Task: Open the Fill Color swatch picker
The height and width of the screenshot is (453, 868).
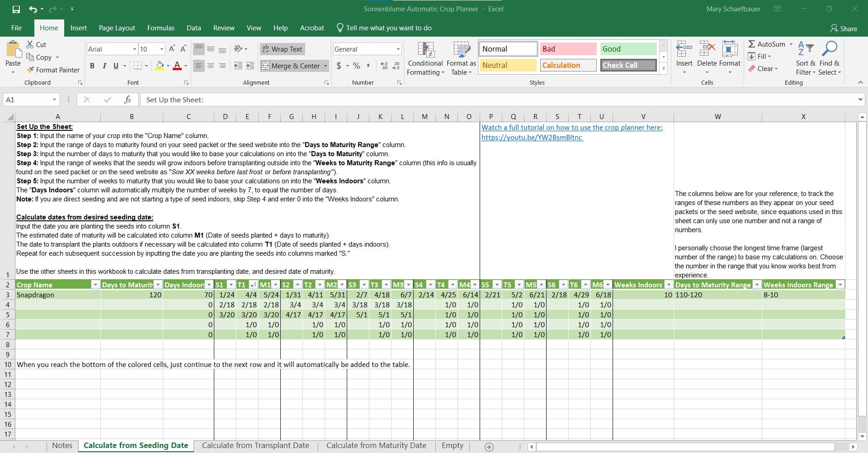Action: click(168, 66)
